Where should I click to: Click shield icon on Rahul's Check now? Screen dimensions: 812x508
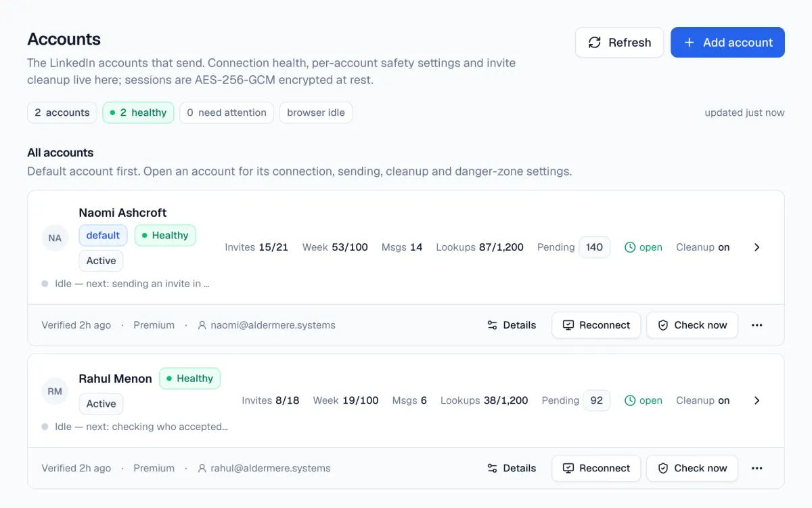[663, 468]
